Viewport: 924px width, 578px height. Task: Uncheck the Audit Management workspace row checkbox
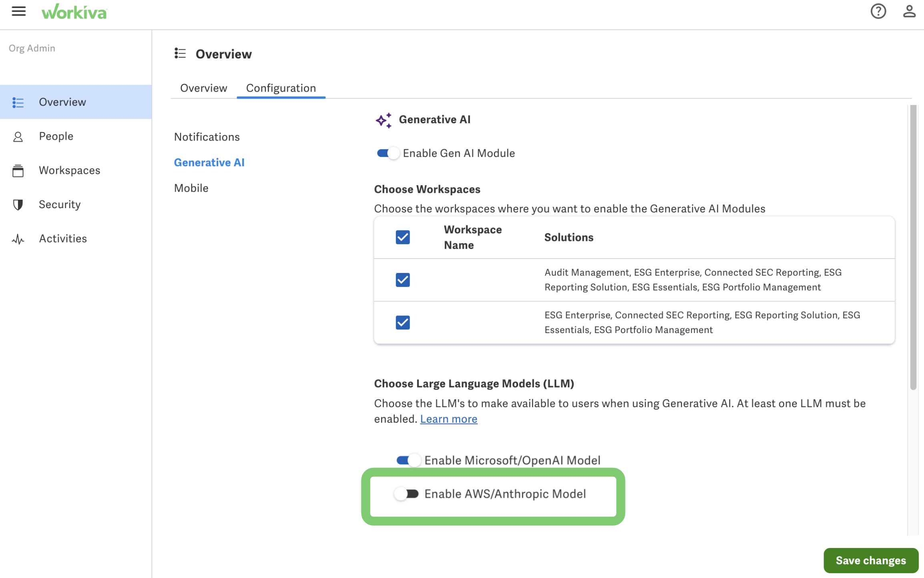(403, 280)
